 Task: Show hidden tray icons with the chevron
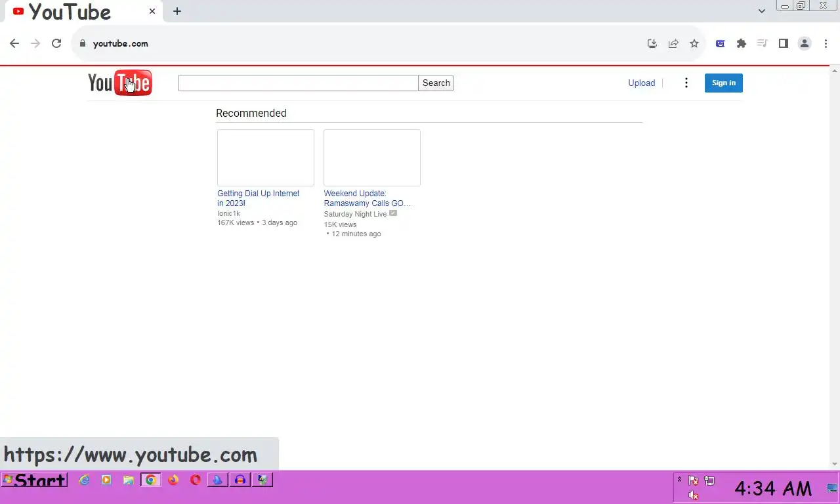[x=679, y=479]
